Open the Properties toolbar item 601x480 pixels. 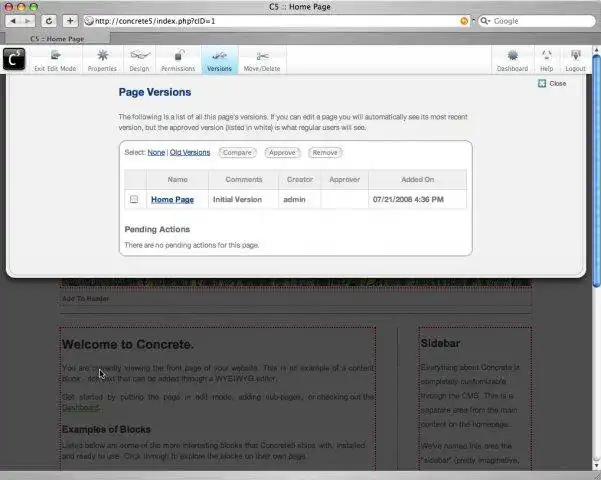click(x=102, y=61)
